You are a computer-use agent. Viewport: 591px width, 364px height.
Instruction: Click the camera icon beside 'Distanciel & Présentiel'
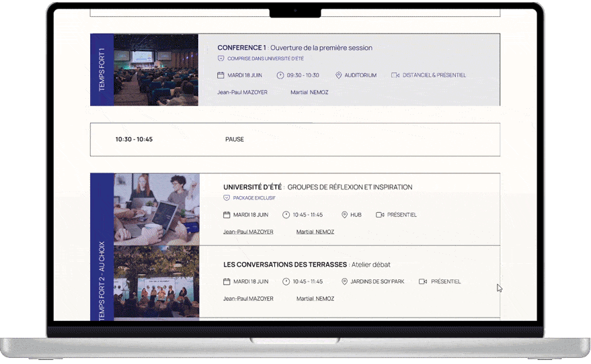(395, 75)
